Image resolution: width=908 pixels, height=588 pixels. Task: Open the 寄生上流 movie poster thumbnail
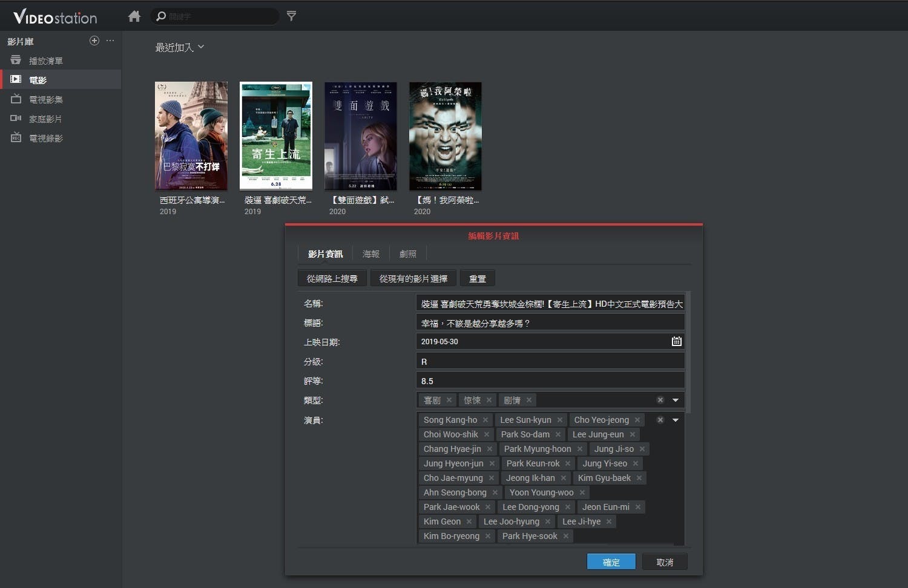tap(276, 136)
